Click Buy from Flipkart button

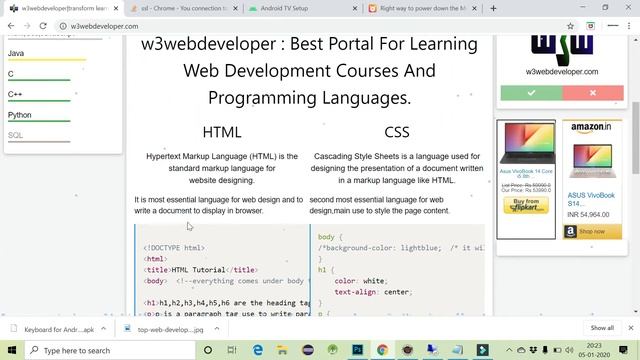click(526, 205)
